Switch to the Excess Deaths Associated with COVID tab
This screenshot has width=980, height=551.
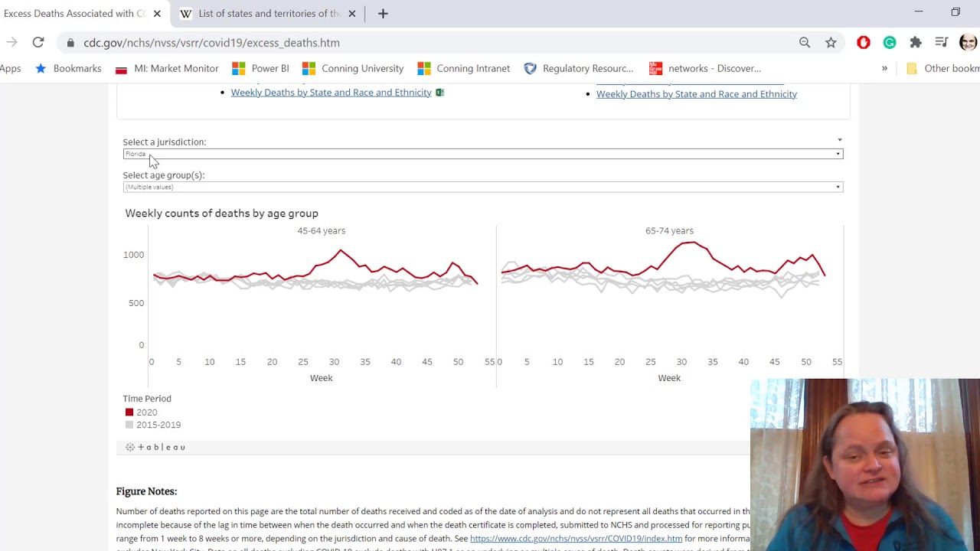point(74,14)
